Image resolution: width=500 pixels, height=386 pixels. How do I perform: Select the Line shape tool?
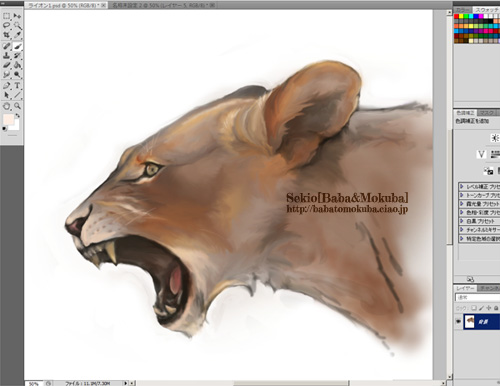[x=17, y=95]
